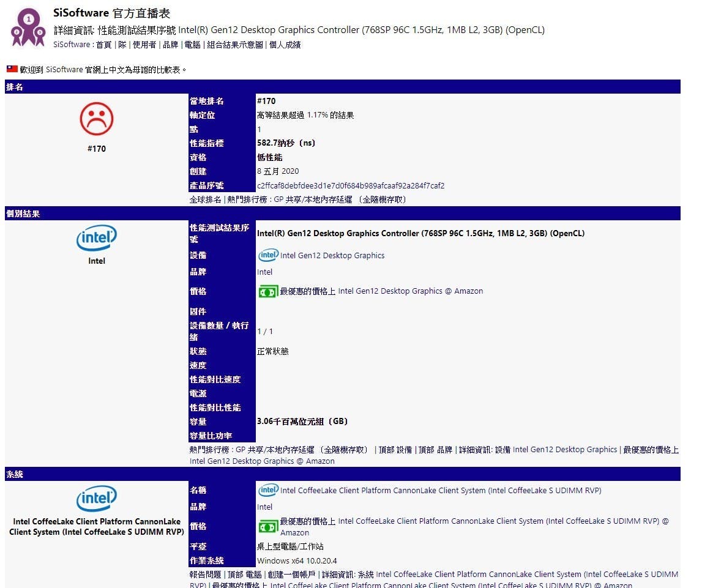Open the product serial hash link
702x588 pixels.
pos(350,185)
